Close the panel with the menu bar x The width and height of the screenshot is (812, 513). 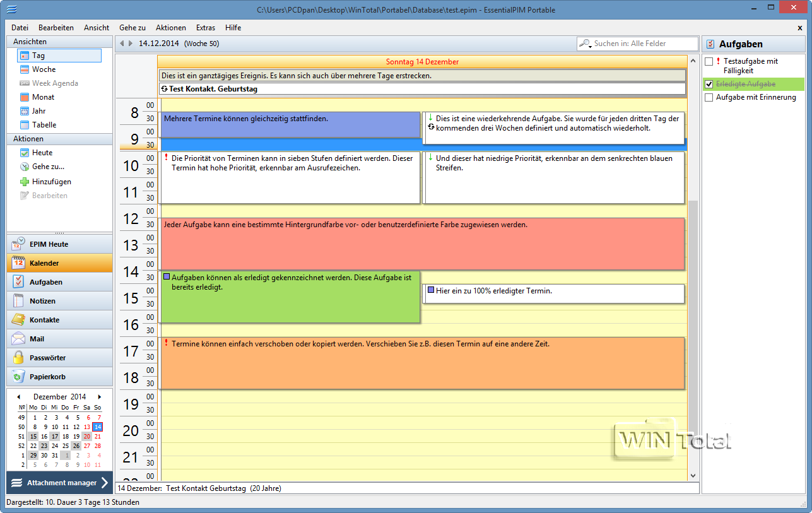point(800,28)
